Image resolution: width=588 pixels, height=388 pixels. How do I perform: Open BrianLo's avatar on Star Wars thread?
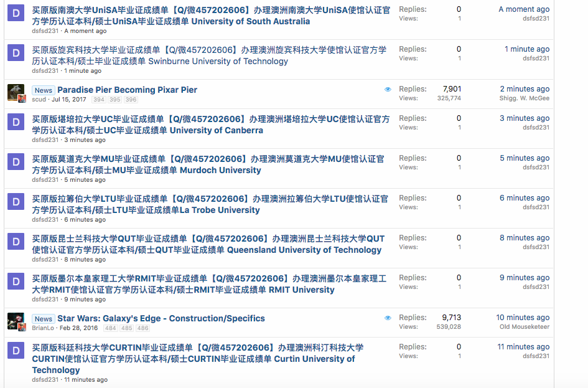pyautogui.click(x=16, y=321)
